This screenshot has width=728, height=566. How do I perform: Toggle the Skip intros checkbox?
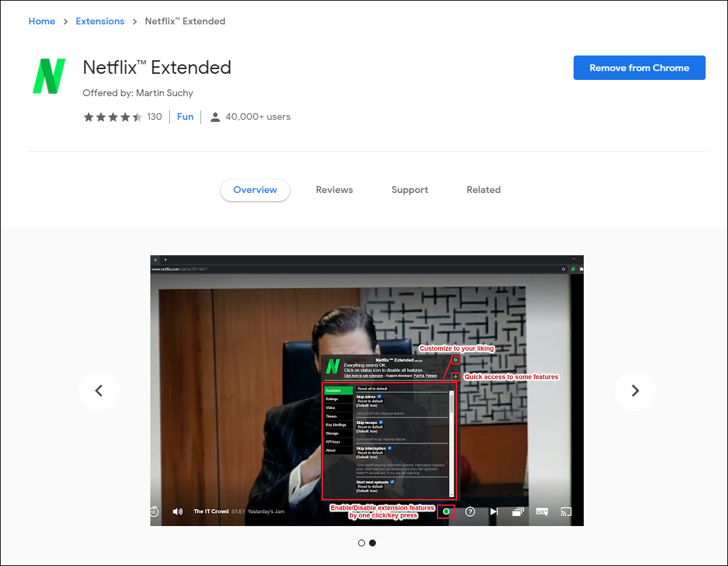(379, 397)
